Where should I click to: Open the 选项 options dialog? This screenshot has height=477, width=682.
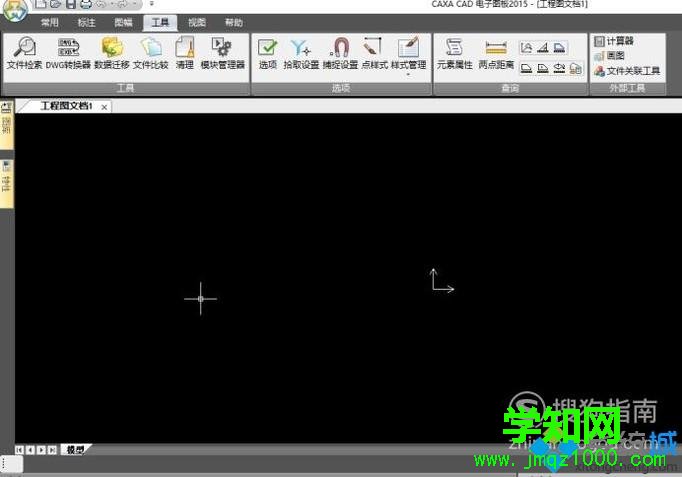click(x=267, y=53)
